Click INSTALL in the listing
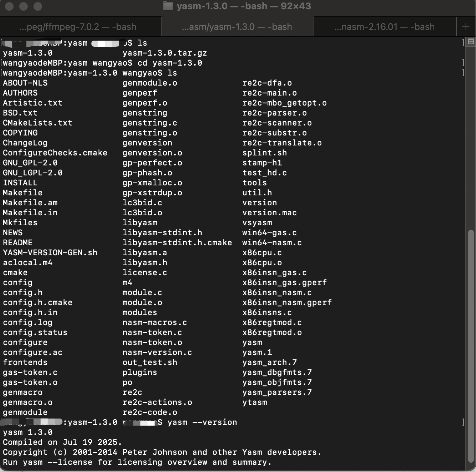Image resolution: width=476 pixels, height=472 pixels. [20, 183]
